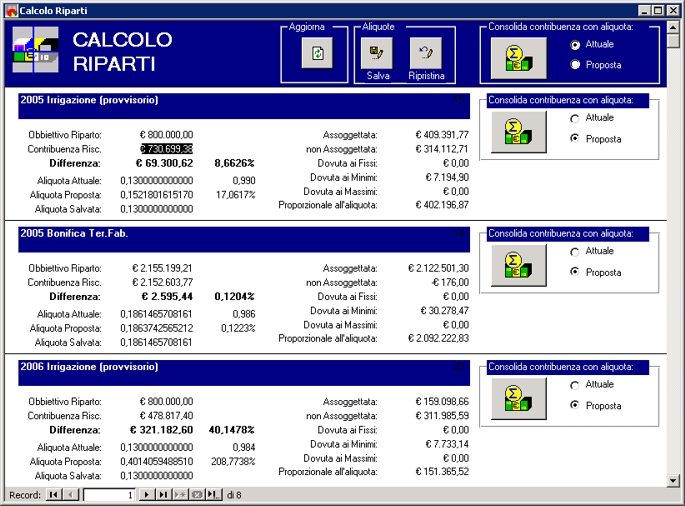Jump to the first record
Viewport: 685px width, 506px height.
pos(53,495)
